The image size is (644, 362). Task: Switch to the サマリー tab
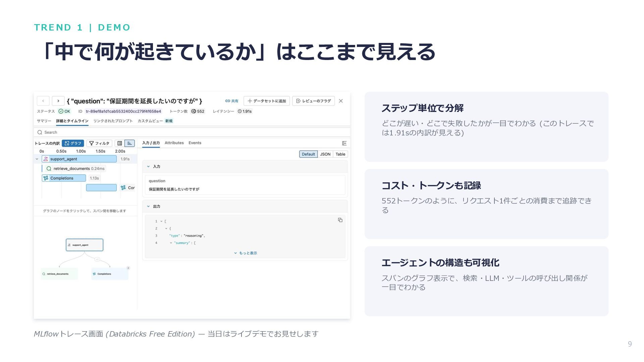point(44,121)
